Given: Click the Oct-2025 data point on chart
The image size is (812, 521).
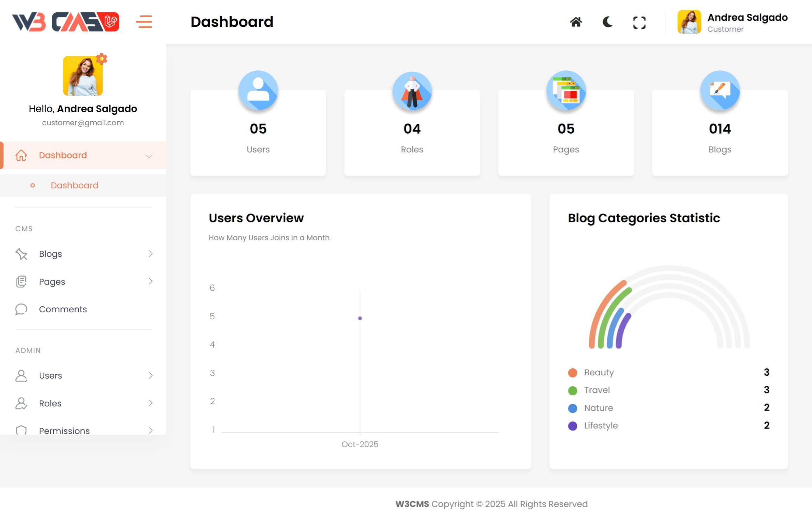Looking at the screenshot, I should tap(360, 318).
